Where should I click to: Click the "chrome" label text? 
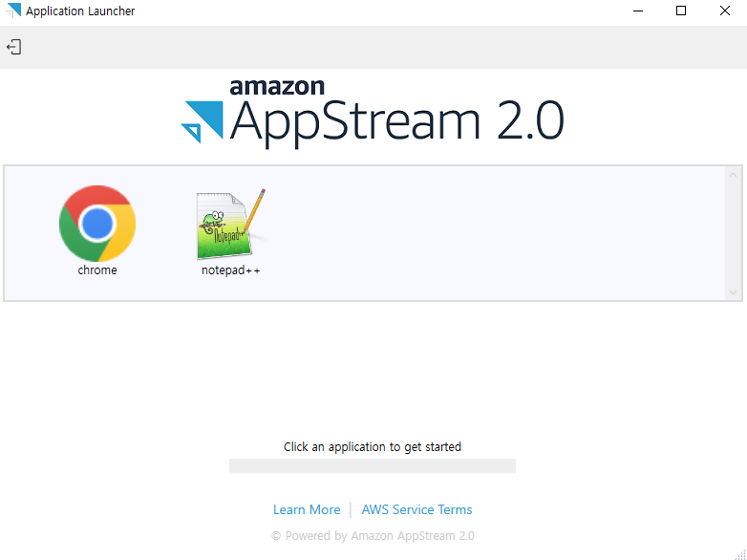point(97,270)
